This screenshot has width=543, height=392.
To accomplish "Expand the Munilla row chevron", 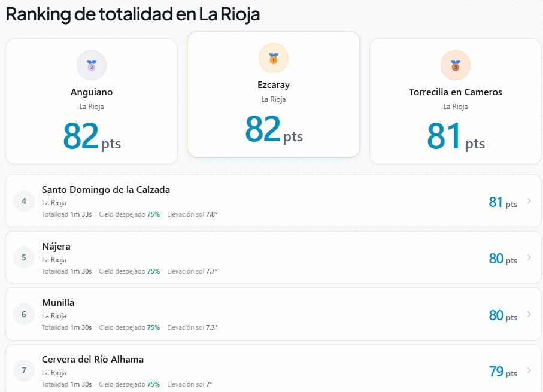I will [x=529, y=314].
